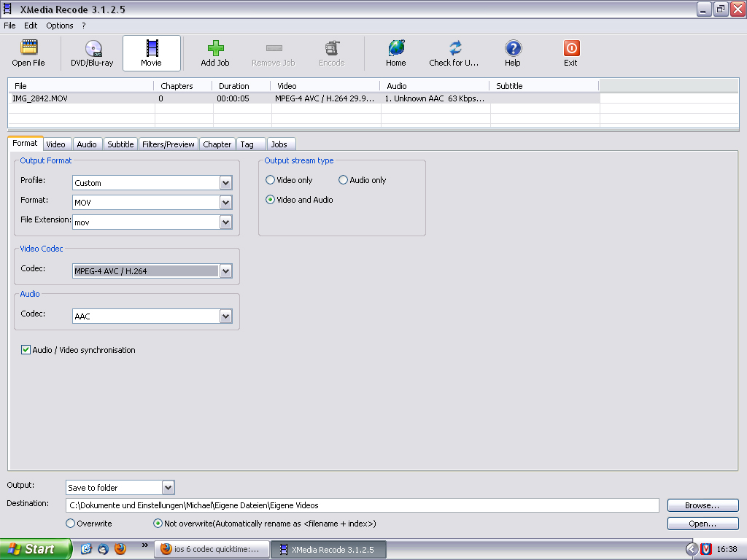The height and width of the screenshot is (560, 747).
Task: Expand the Audio Codec AAC dropdown arrow
Action: point(226,316)
